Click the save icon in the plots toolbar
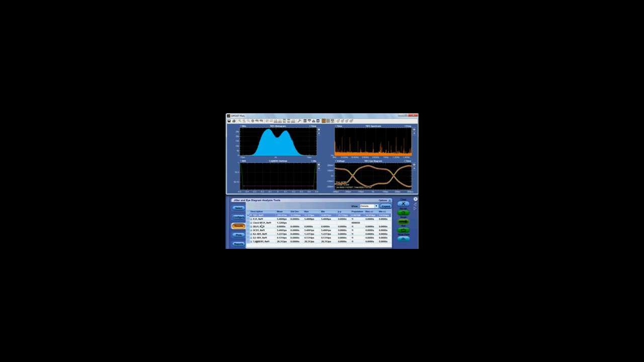This screenshot has width=644, height=362. pyautogui.click(x=229, y=121)
